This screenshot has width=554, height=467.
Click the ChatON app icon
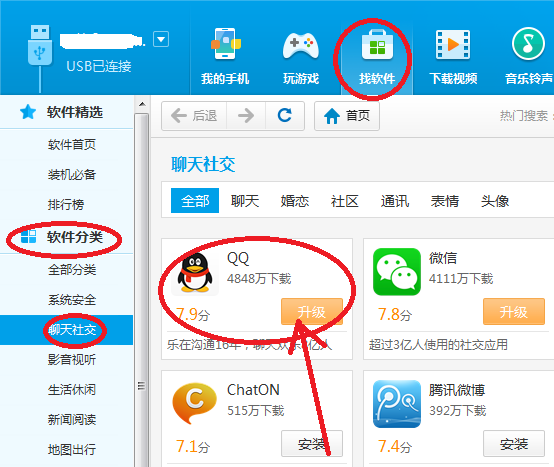(x=194, y=403)
